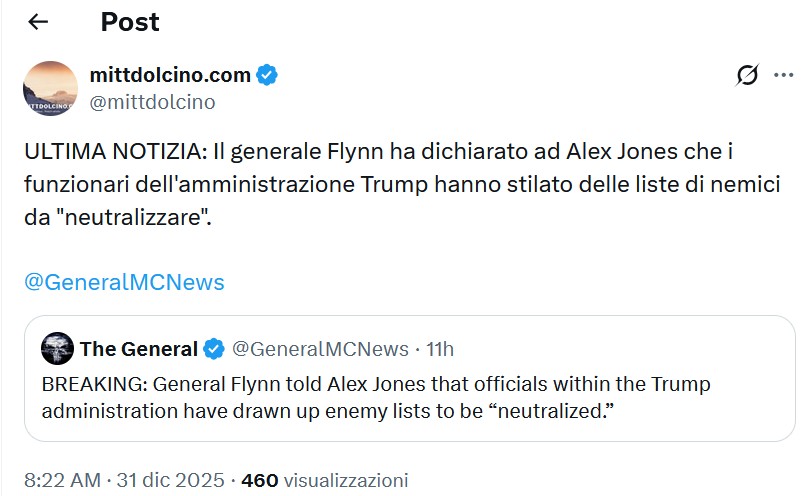Screen dimensions: 811x496
Task: Click the blue verified badge beside mittdolcino.com
Action: (x=267, y=74)
